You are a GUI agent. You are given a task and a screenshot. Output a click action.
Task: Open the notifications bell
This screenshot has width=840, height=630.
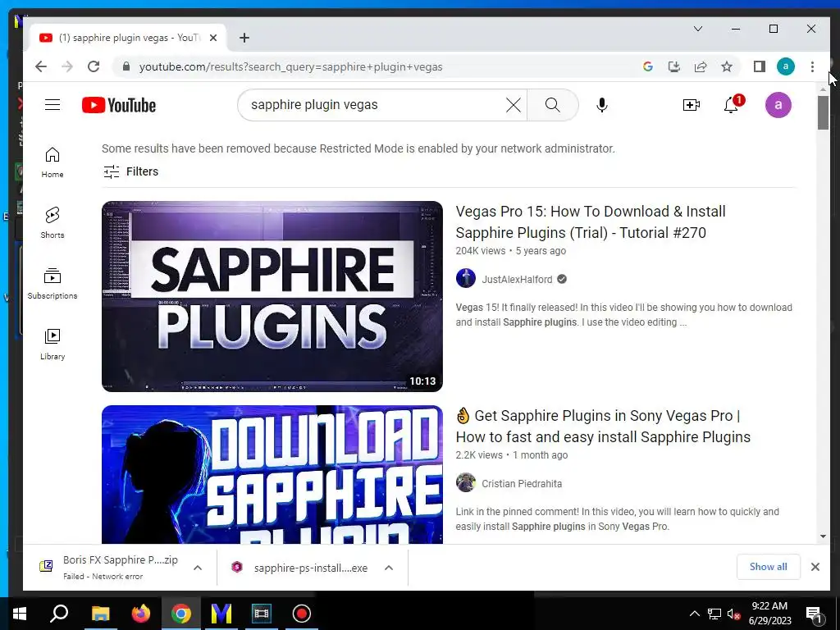732,104
